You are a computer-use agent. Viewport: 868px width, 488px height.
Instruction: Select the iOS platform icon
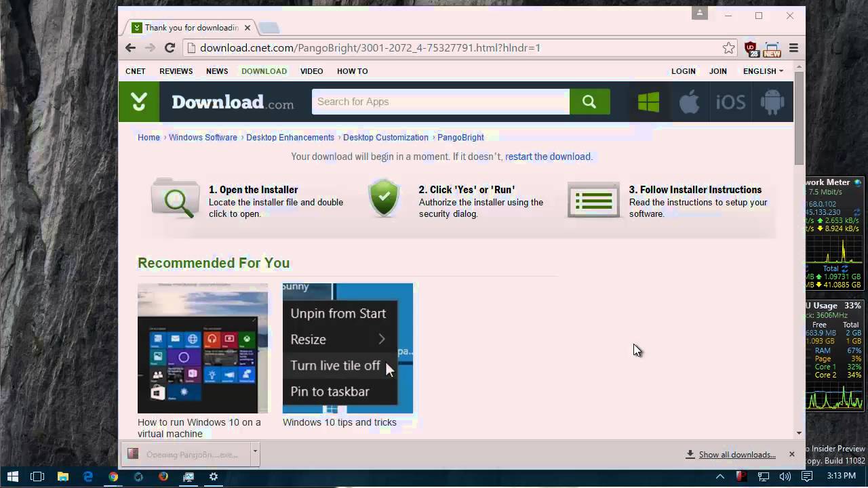(730, 102)
